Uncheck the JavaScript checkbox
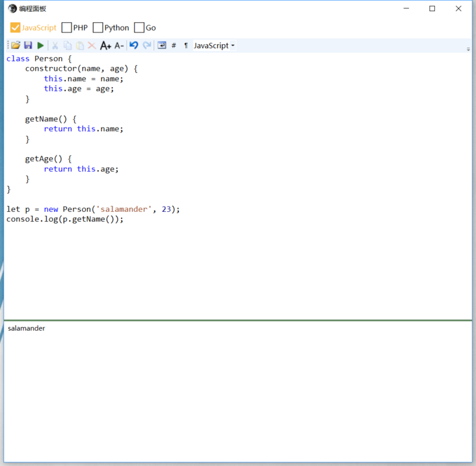Image resolution: width=476 pixels, height=466 pixels. pyautogui.click(x=15, y=27)
